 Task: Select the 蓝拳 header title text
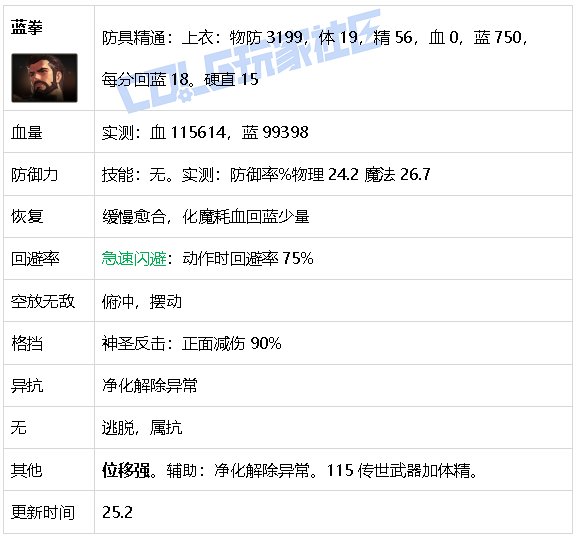pyautogui.click(x=26, y=28)
